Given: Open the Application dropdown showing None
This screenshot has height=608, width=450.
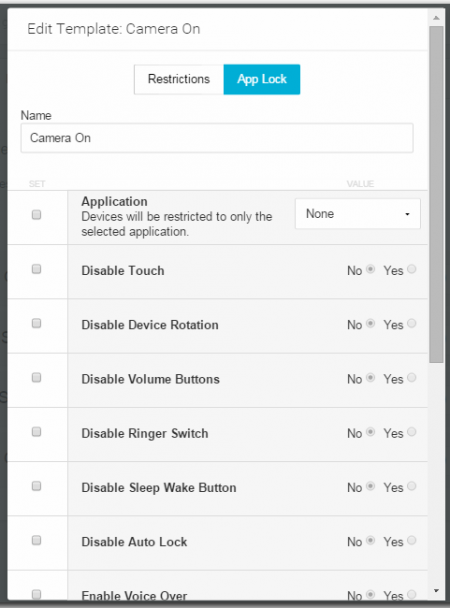Looking at the screenshot, I should [x=357, y=214].
